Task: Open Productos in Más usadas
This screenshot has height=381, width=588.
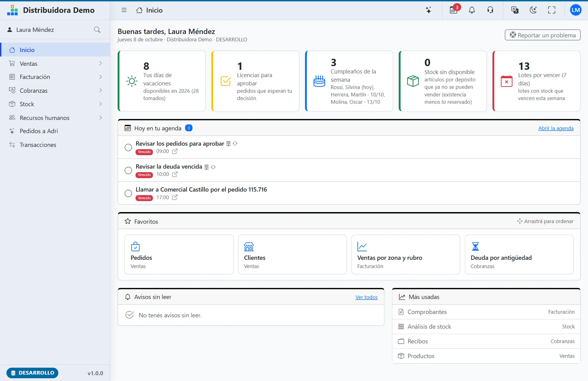Action: [486, 356]
